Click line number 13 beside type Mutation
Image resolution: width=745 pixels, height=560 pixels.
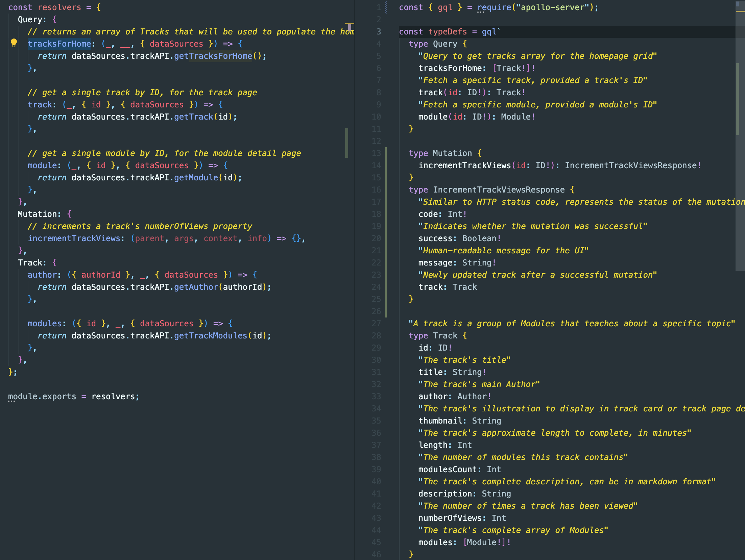376,153
